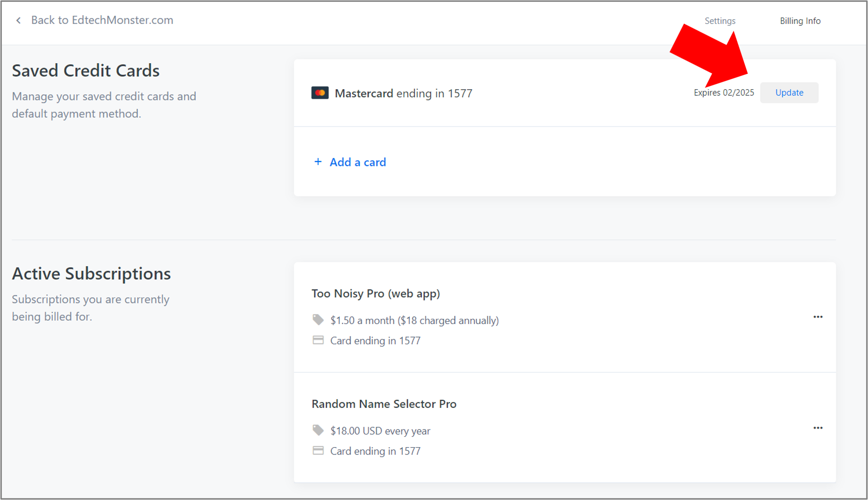868x500 pixels.
Task: Click price tag icon for Random Name Selector Pro
Action: (x=318, y=430)
